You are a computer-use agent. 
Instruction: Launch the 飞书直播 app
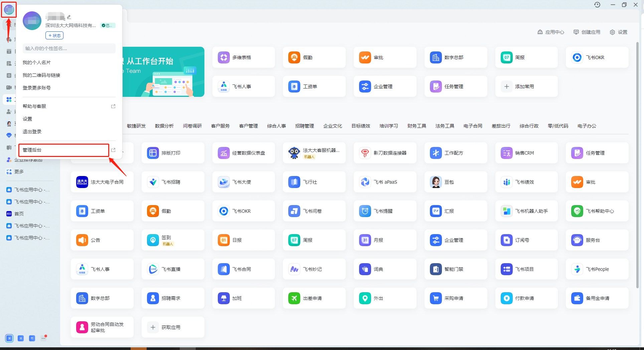[173, 269]
